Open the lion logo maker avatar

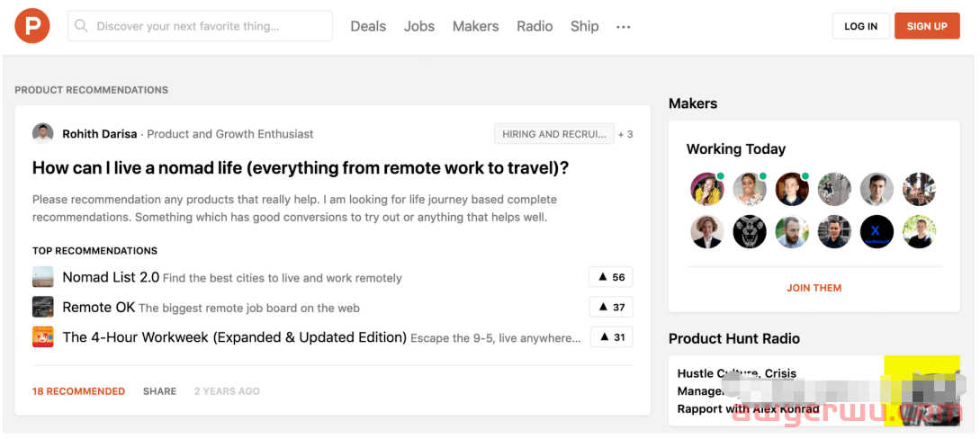pos(750,232)
